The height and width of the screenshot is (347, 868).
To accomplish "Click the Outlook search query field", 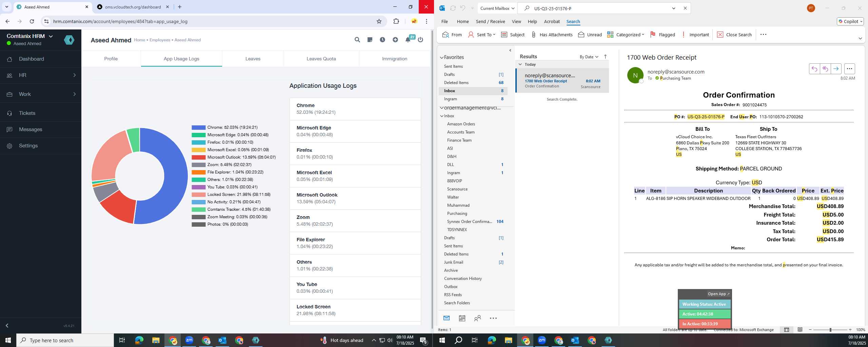I will click(600, 8).
